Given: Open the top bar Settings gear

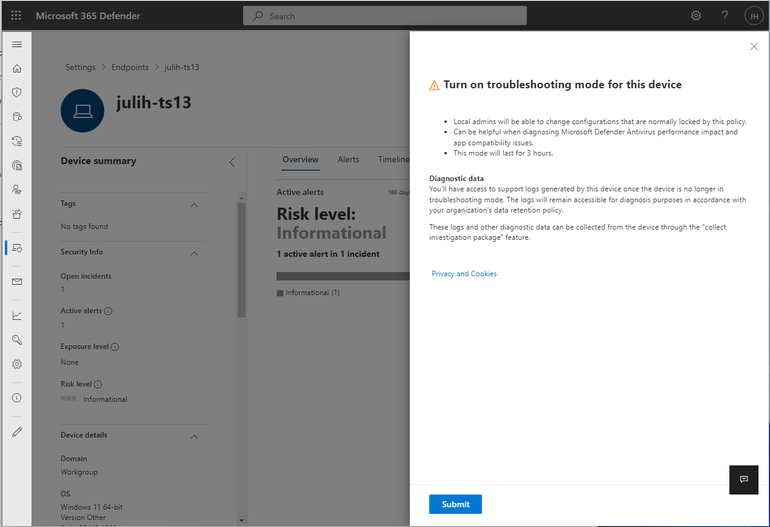Looking at the screenshot, I should pos(696,16).
